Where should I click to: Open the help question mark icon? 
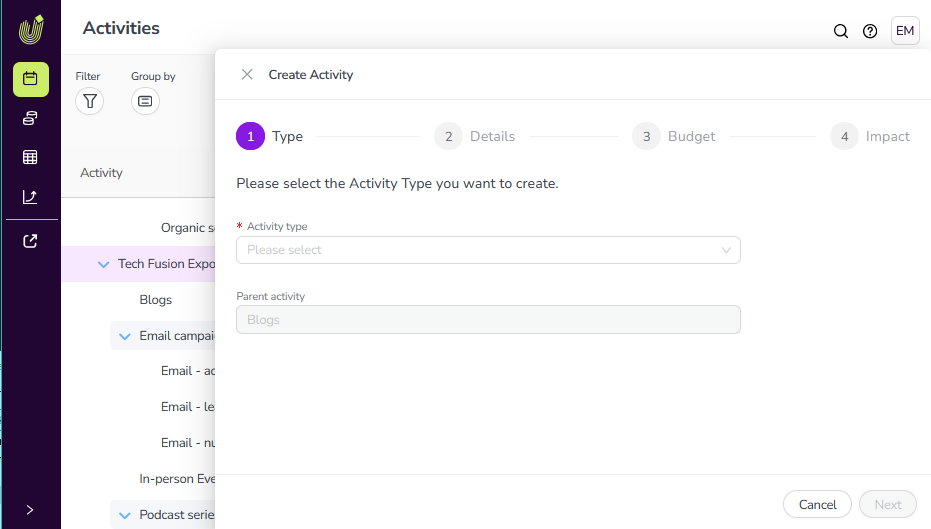tap(870, 31)
